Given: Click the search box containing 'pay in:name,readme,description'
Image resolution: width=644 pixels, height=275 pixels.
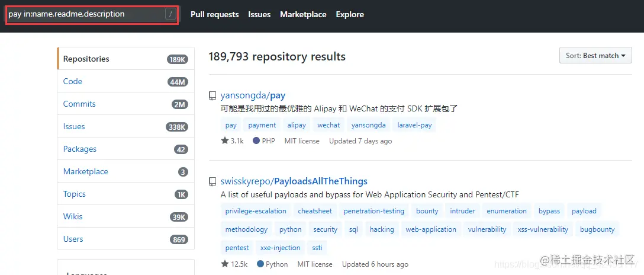Looking at the screenshot, I should click(x=92, y=14).
